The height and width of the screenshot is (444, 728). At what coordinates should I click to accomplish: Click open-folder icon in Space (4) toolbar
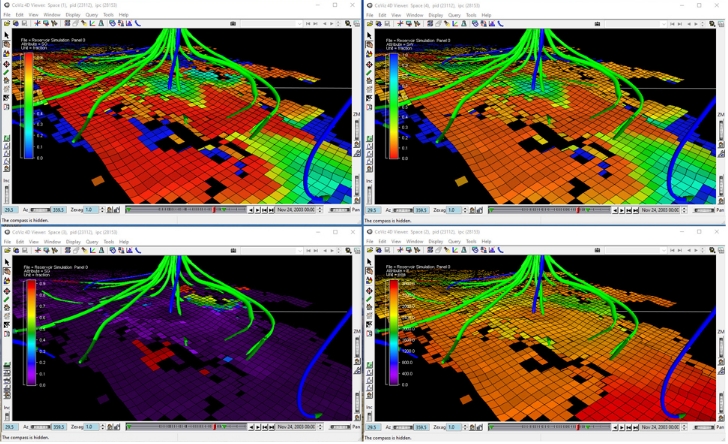click(x=370, y=23)
